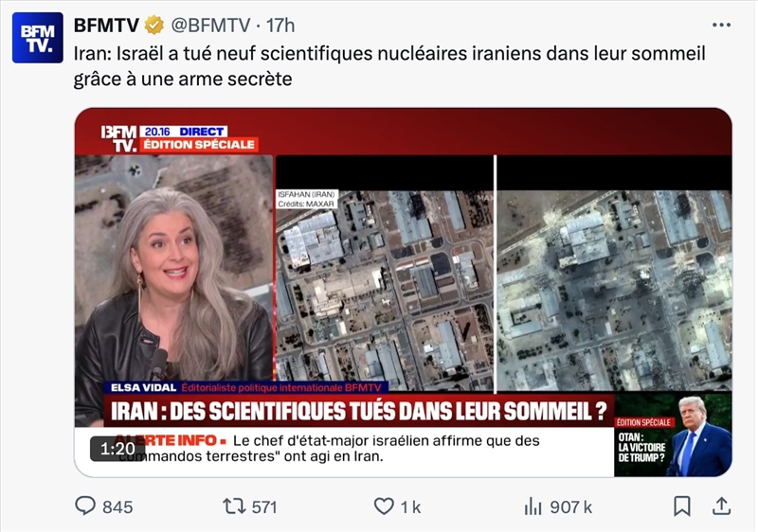Image resolution: width=758 pixels, height=532 pixels.
Task: Open the @BFMTV handle link
Action: tap(210, 26)
